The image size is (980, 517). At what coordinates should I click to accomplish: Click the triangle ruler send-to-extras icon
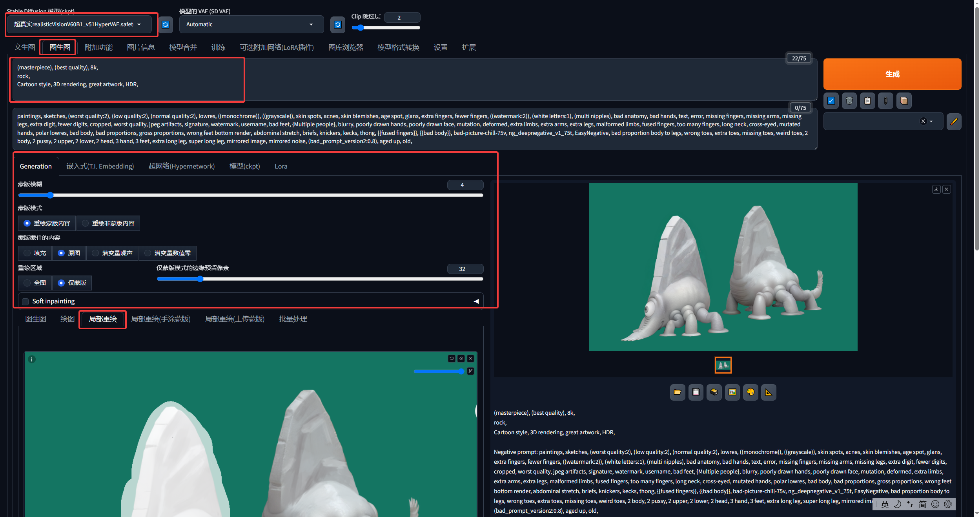pos(769,392)
